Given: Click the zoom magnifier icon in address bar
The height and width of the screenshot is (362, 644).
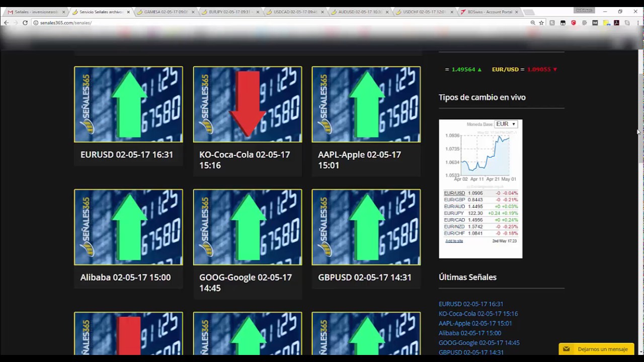Looking at the screenshot, I should point(533,23).
